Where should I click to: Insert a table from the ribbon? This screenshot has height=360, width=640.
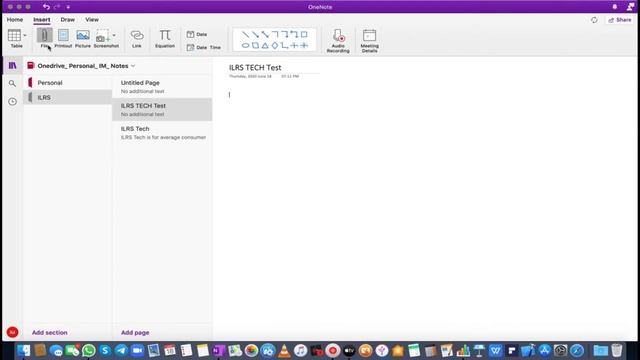(x=15, y=38)
